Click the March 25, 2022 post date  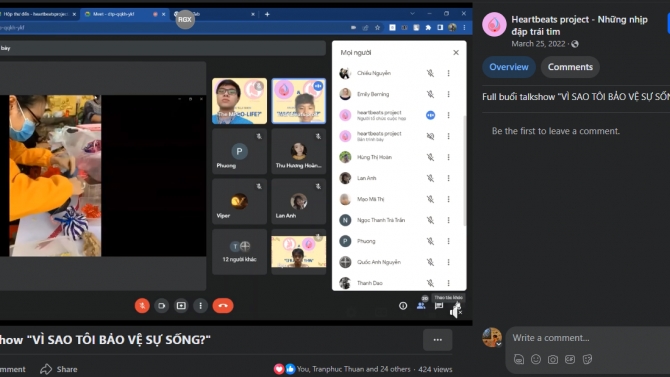(538, 44)
